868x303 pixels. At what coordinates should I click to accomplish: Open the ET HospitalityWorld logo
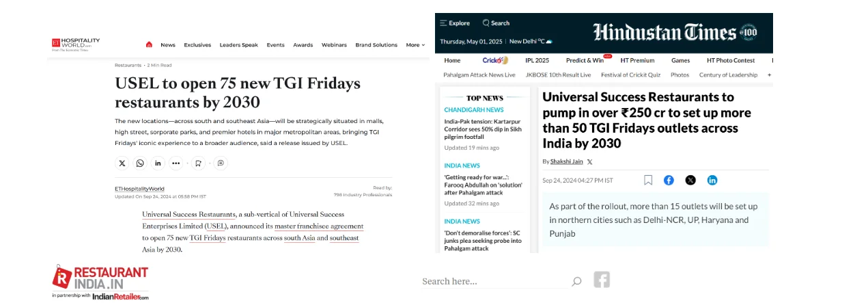click(76, 44)
